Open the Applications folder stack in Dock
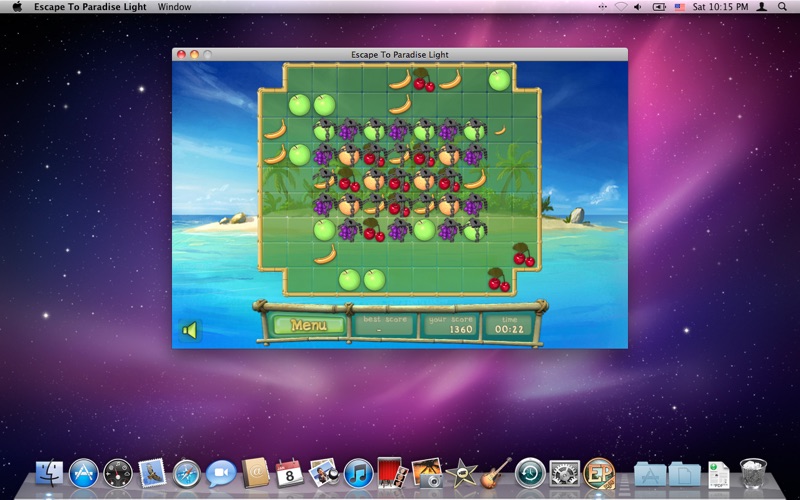The width and height of the screenshot is (800, 500). coord(649,474)
